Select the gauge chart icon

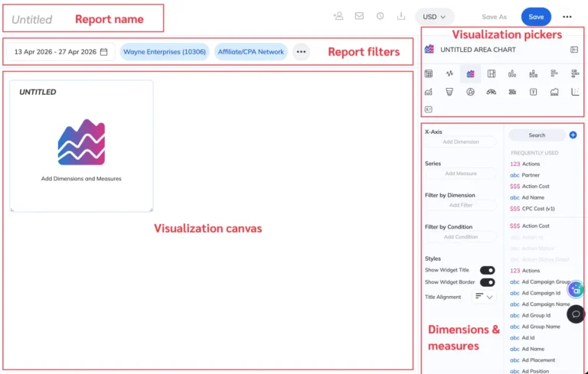tap(492, 92)
